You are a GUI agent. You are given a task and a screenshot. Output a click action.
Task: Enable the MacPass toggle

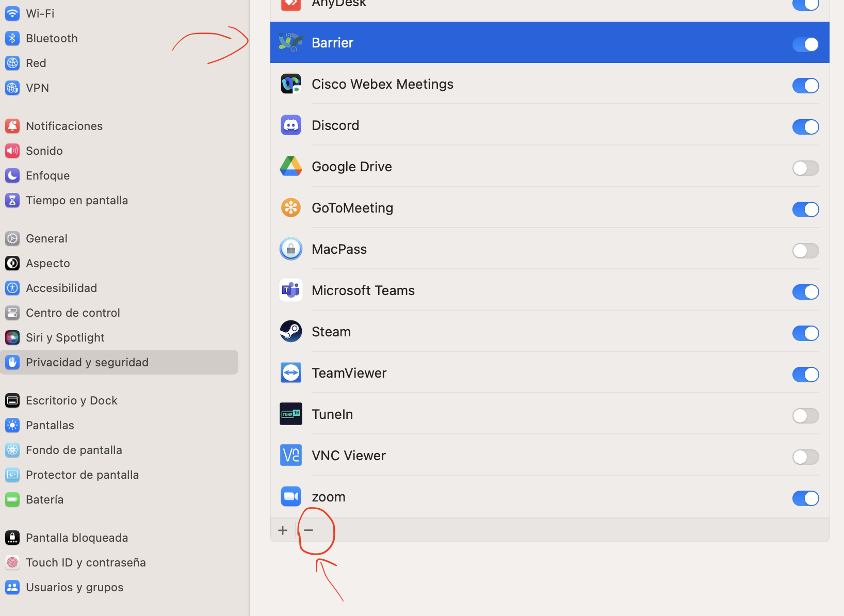(x=806, y=251)
